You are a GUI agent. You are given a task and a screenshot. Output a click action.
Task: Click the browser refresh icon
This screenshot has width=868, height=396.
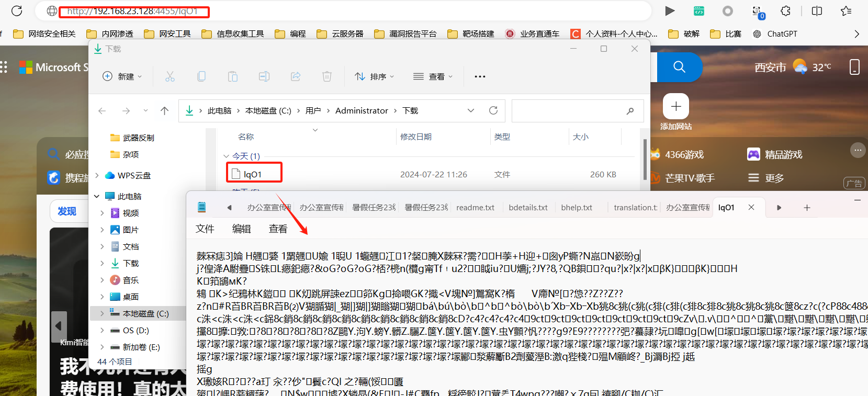coord(17,10)
